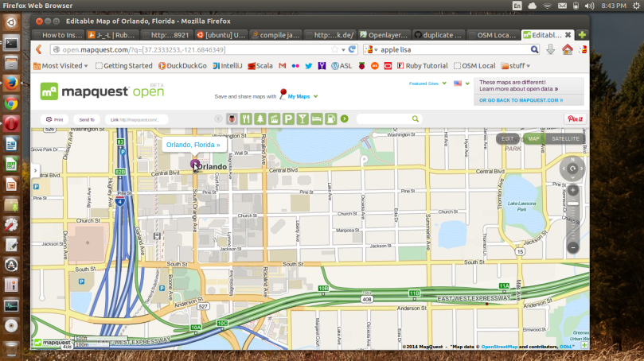Open Google Chrome from the dock
The image size is (644, 361).
tap(11, 103)
